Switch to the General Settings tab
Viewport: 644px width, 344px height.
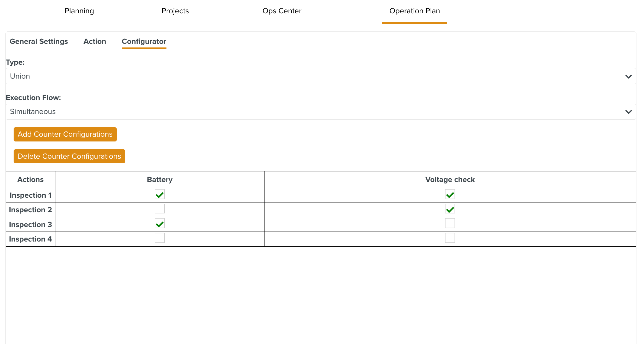39,41
